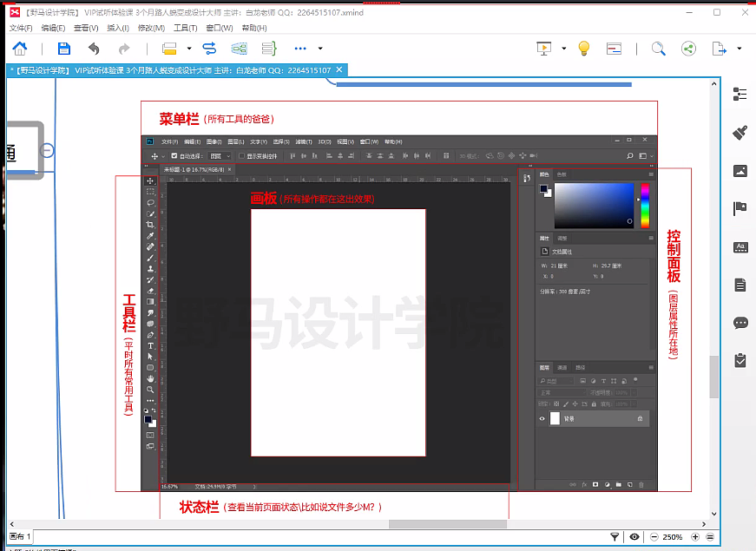Open the comments bubble panel
Viewport: 756px width, 551px height.
(740, 322)
